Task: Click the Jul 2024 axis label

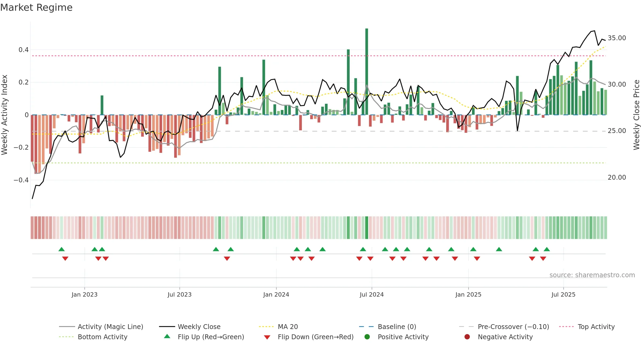Action: tap(372, 295)
